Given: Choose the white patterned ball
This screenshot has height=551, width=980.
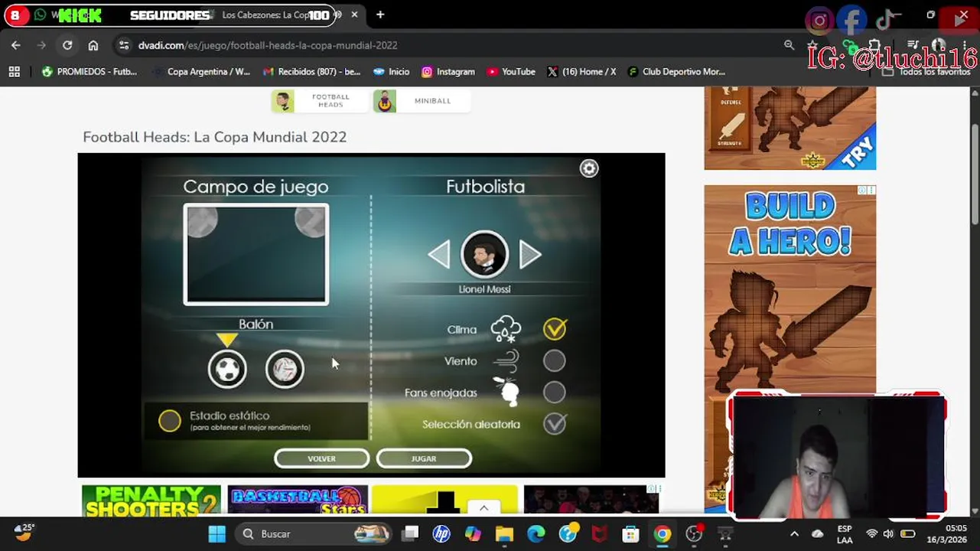Looking at the screenshot, I should tap(285, 370).
